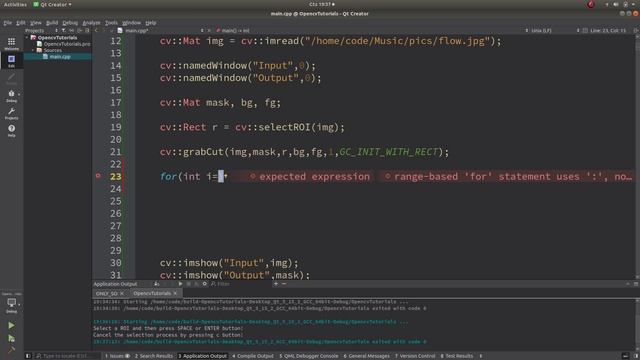This screenshot has width=640, height=360.
Task: Open the Window menu
Action: (131, 23)
